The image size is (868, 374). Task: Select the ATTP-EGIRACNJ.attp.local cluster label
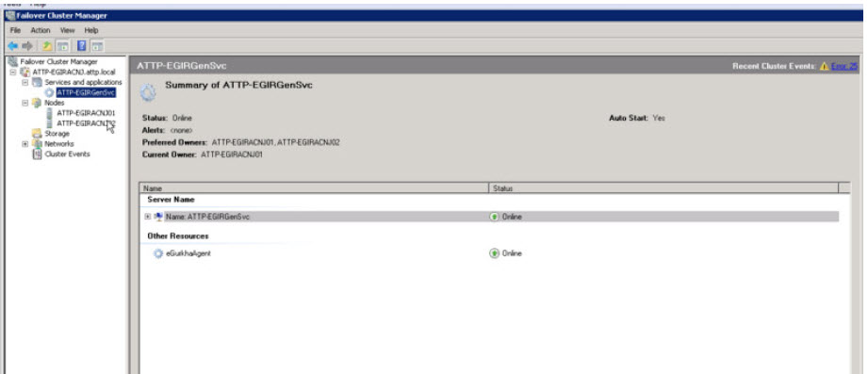(74, 72)
